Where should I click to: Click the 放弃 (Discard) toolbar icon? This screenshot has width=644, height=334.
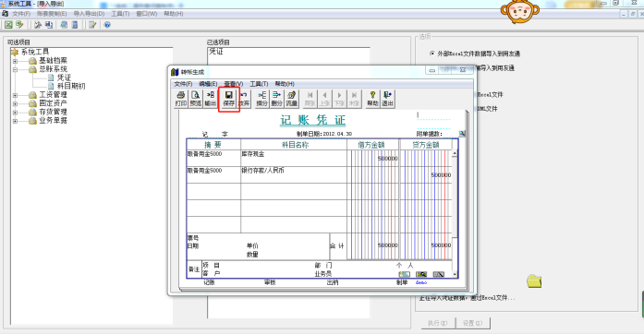[244, 99]
